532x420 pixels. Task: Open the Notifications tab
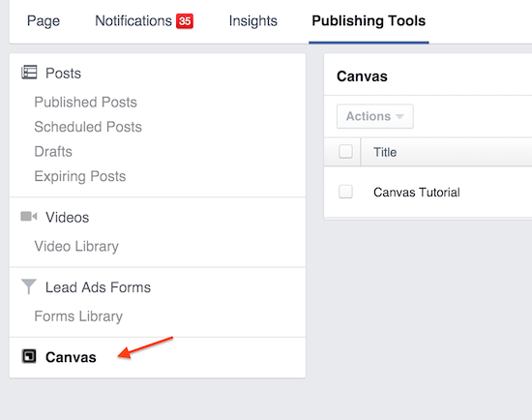coord(133,21)
